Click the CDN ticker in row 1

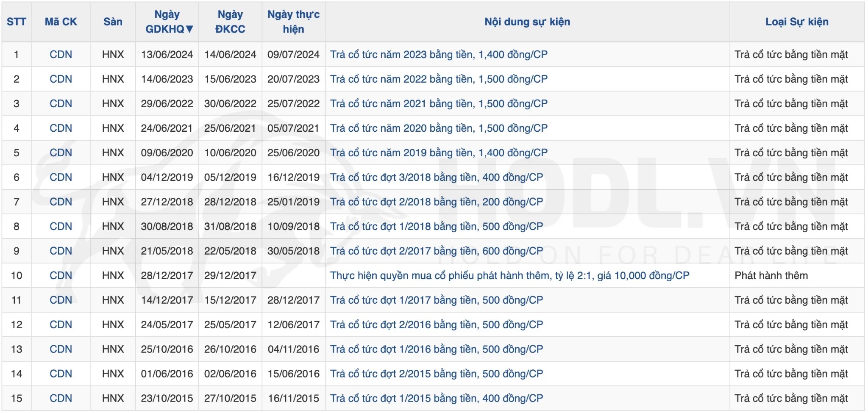click(61, 55)
